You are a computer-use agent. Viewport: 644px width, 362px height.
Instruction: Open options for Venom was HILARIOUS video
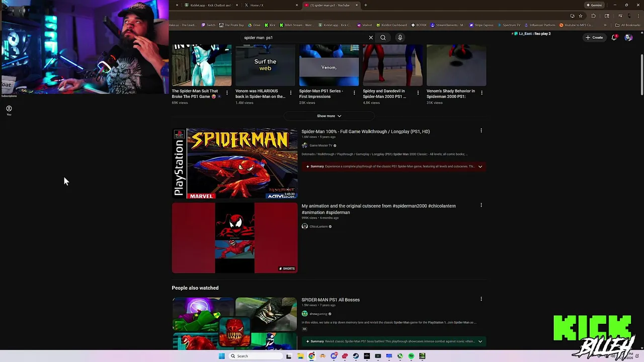pos(290,93)
